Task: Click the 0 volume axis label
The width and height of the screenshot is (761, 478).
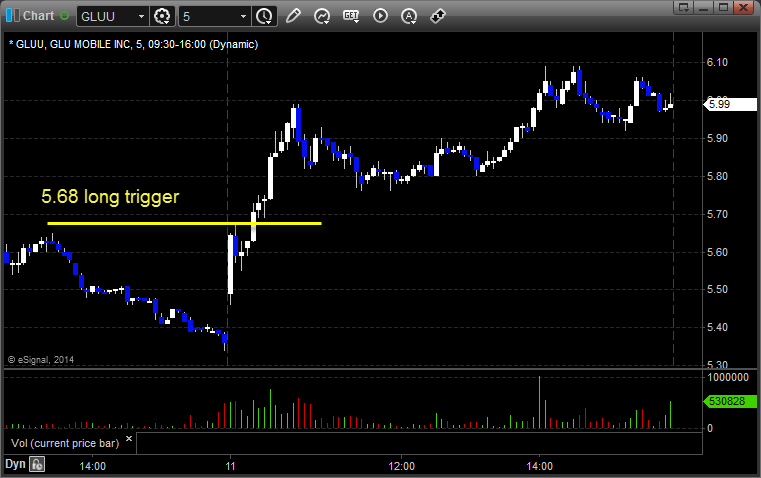Action: click(x=710, y=428)
